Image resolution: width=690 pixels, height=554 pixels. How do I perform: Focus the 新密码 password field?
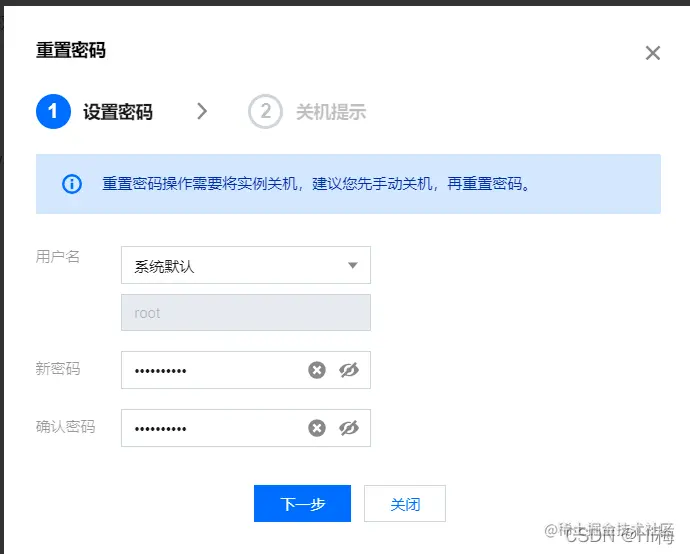pos(246,370)
